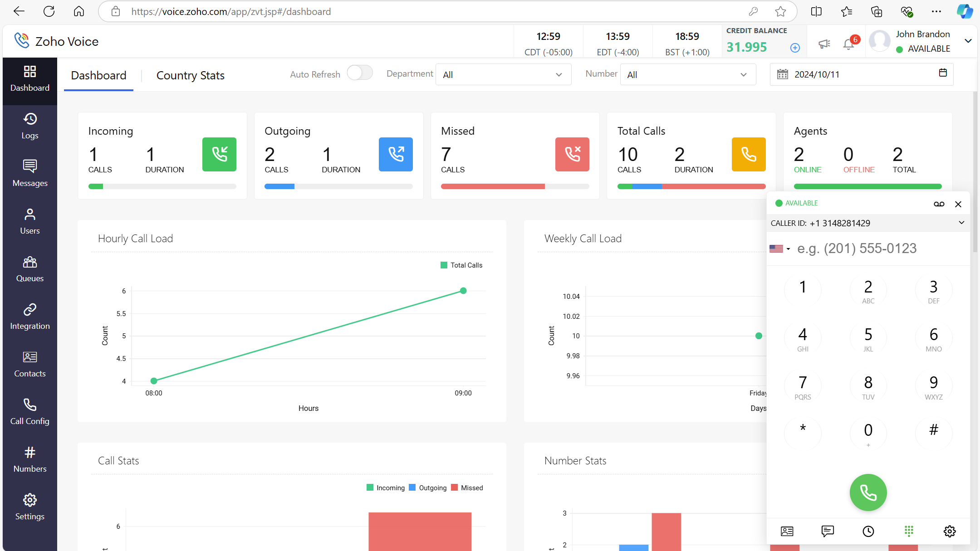The image size is (980, 551).
Task: Expand the Caller ID selector
Action: 961,223
